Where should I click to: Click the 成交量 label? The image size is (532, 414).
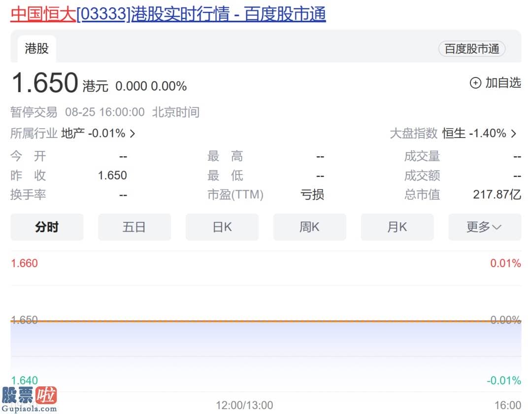pos(422,156)
